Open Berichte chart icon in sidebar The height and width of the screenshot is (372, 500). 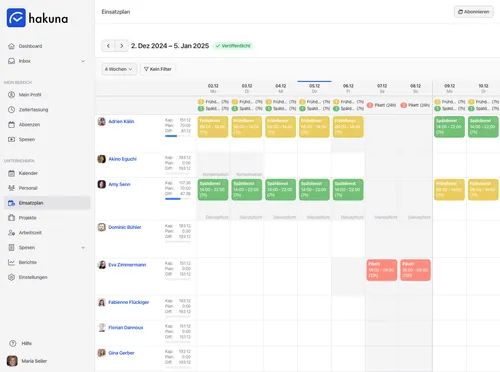point(11,262)
